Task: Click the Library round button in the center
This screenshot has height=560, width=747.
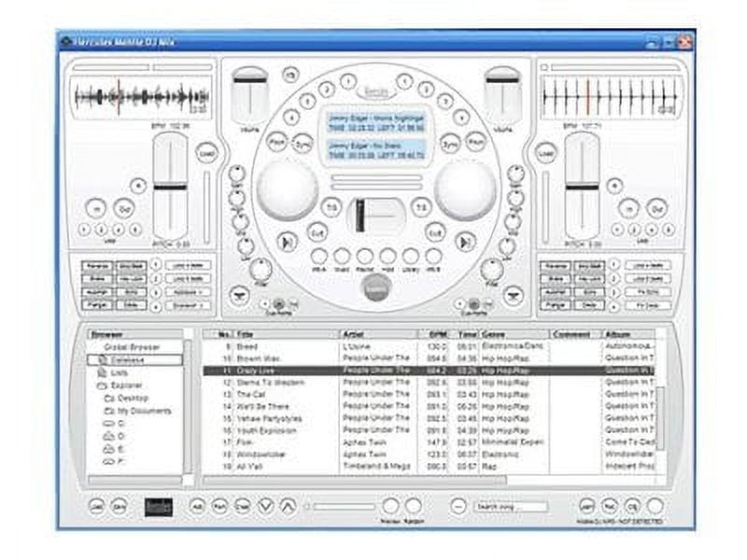Action: 410,257
